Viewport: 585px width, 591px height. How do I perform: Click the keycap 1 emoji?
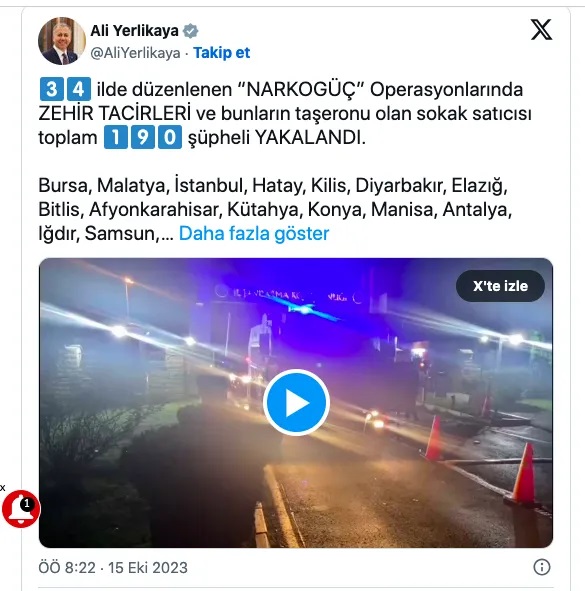pos(116,137)
